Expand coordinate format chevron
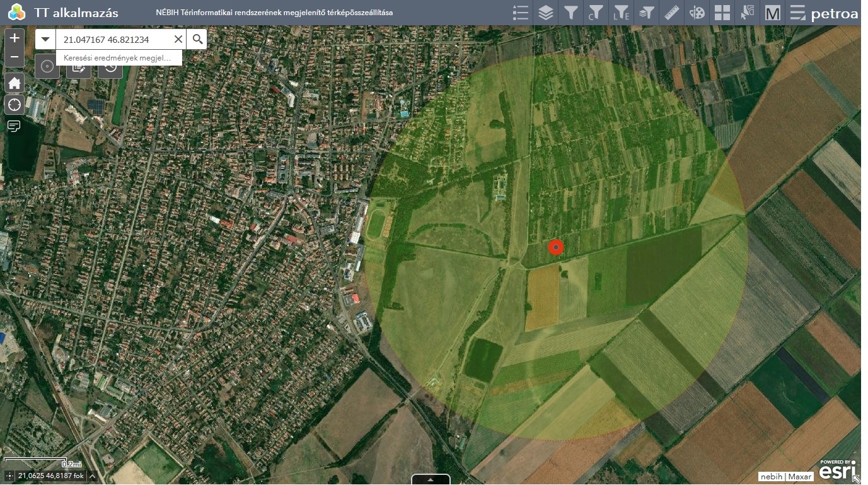Image resolution: width=868 pixels, height=485 pixels. [92, 476]
